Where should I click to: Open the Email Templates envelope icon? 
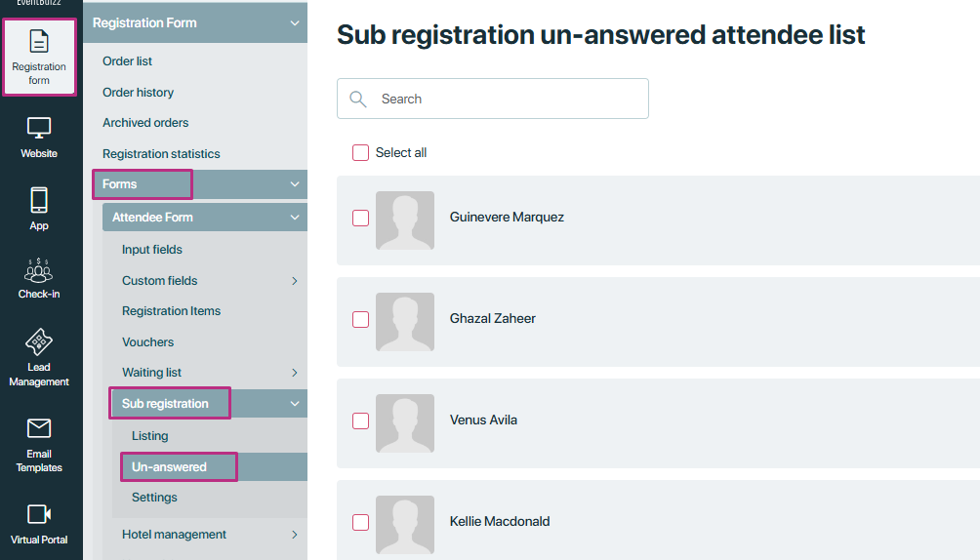pyautogui.click(x=39, y=428)
